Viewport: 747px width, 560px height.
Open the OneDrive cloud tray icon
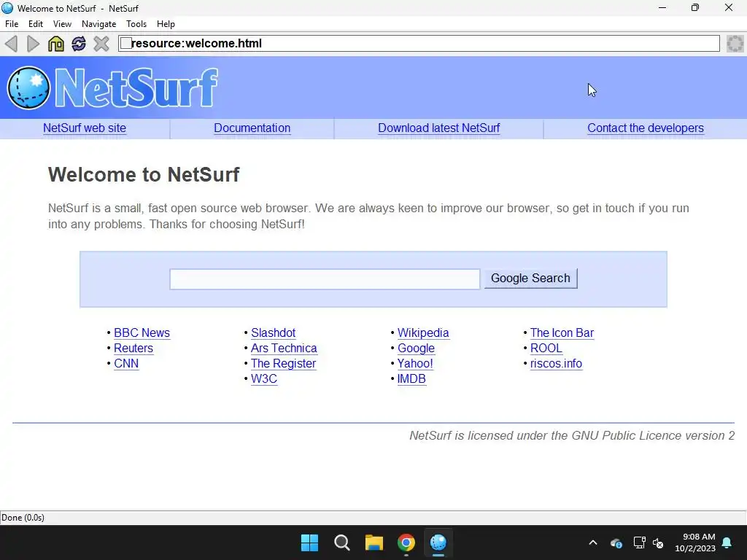pos(616,542)
